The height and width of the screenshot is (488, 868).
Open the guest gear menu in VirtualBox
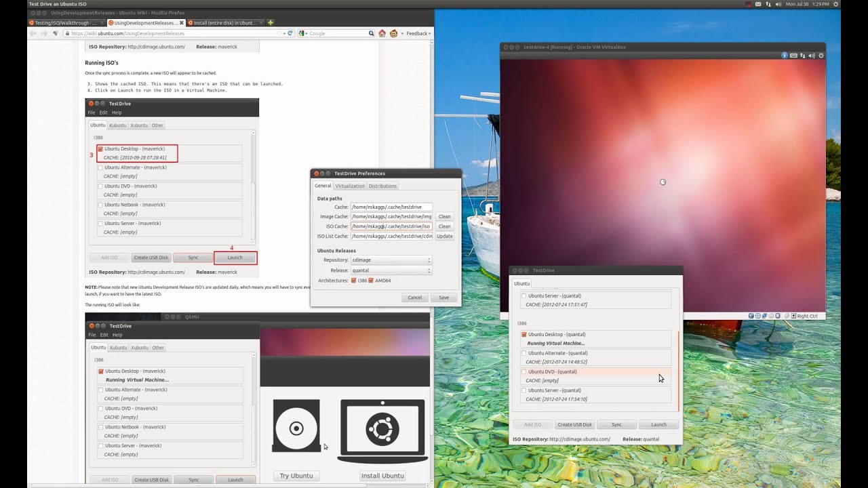(x=821, y=56)
